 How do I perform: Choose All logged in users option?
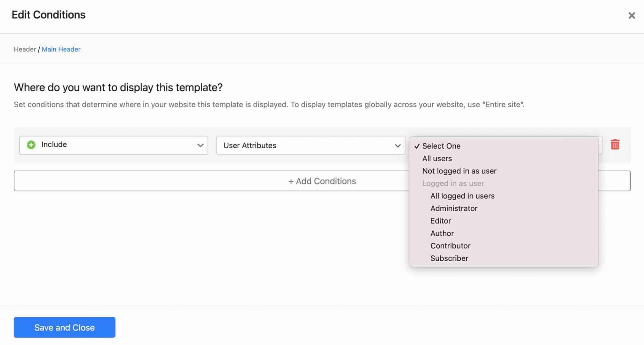462,196
